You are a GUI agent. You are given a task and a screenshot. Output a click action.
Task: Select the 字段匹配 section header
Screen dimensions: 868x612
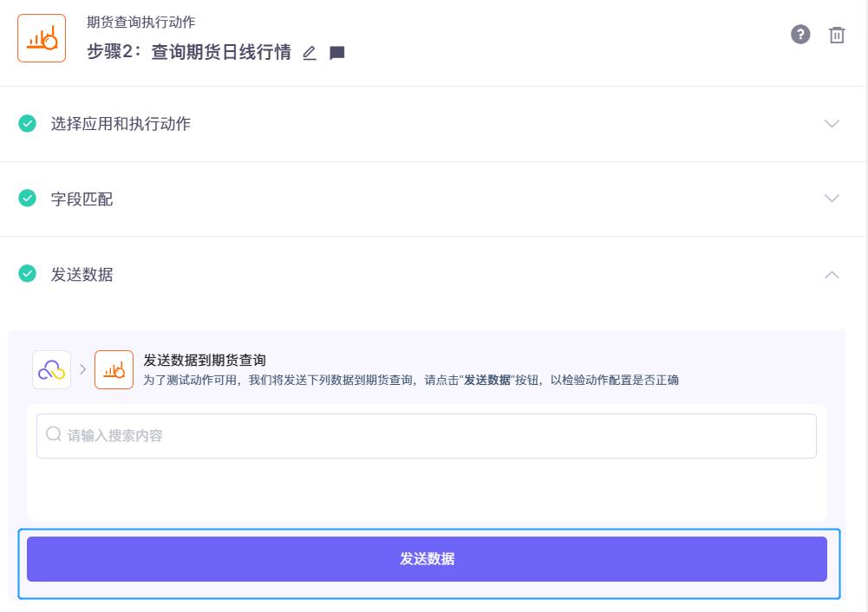click(x=82, y=199)
